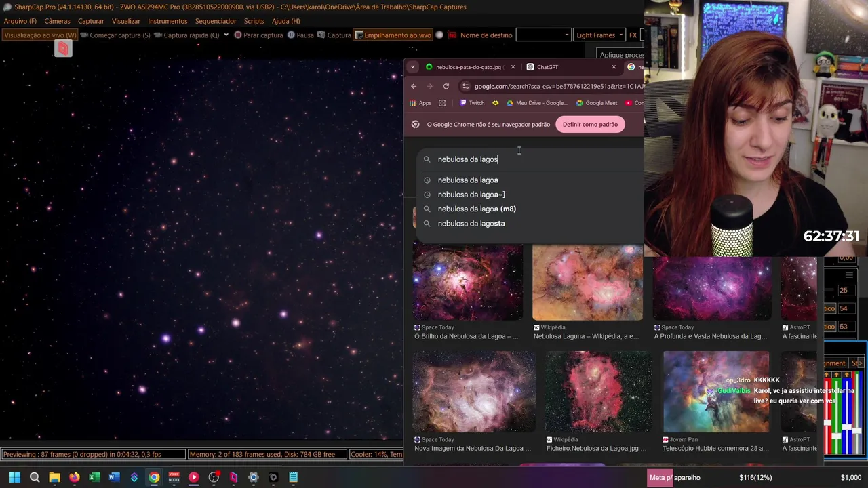The image size is (868, 488).
Task: Toggle Empilhamento ao vivo
Action: pos(393,35)
